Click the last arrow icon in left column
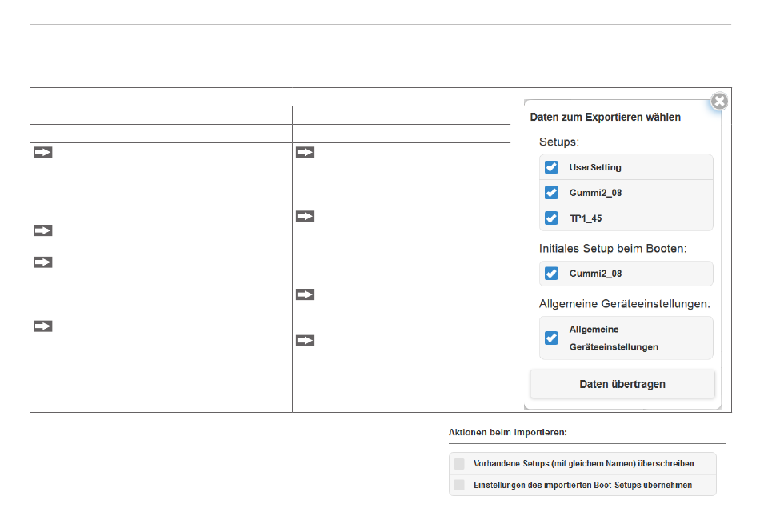The width and height of the screenshot is (760, 532). [x=42, y=326]
